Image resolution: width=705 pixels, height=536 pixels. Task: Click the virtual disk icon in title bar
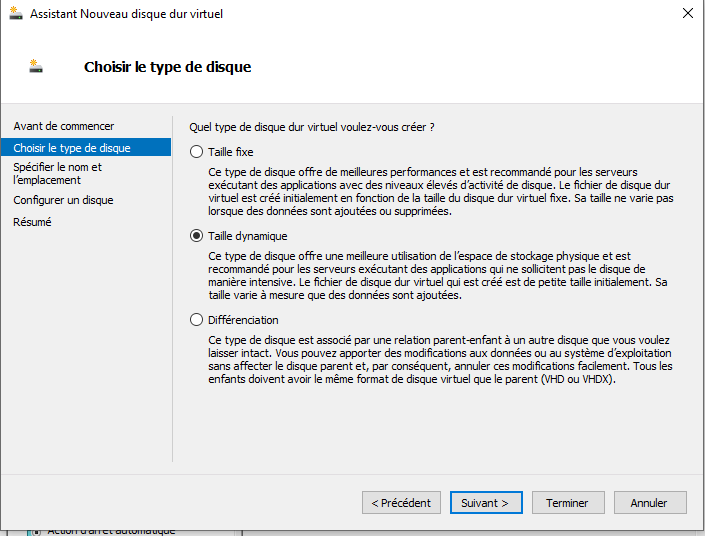[16, 13]
